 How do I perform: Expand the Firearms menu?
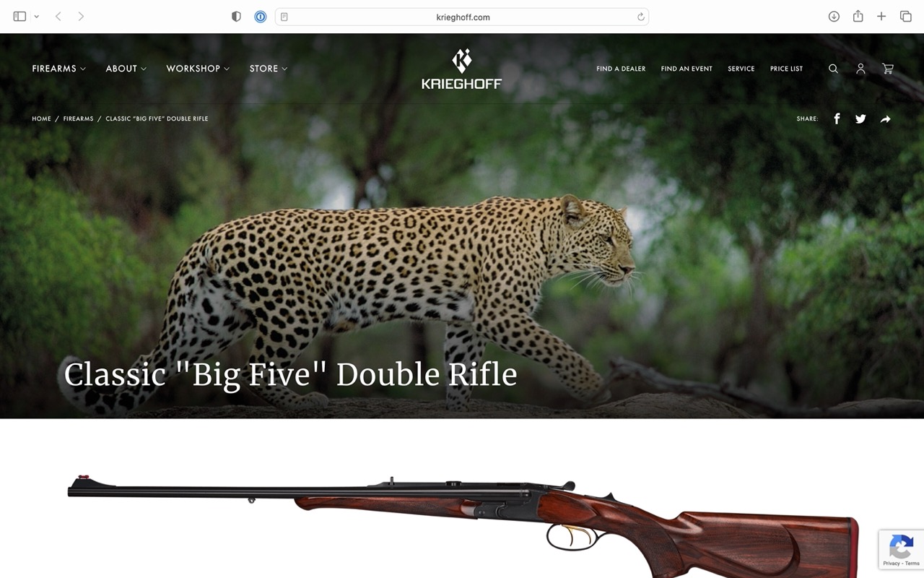59,69
